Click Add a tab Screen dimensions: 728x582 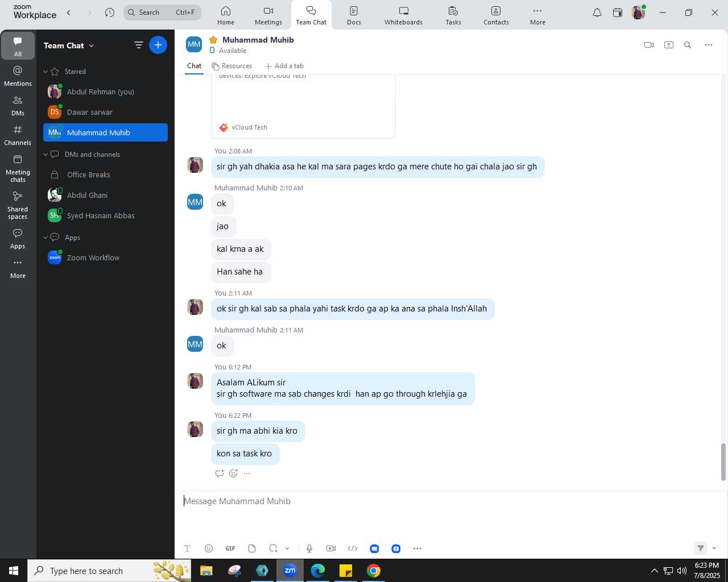click(x=284, y=66)
